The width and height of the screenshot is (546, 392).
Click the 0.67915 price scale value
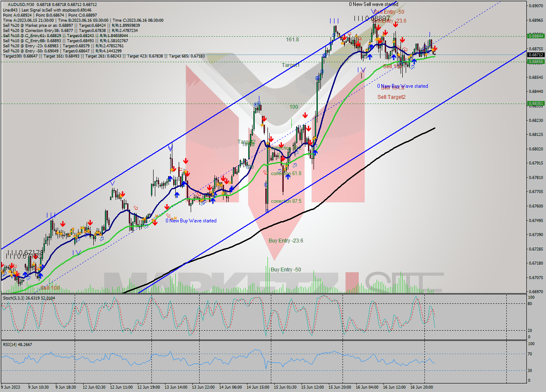pos(536,163)
